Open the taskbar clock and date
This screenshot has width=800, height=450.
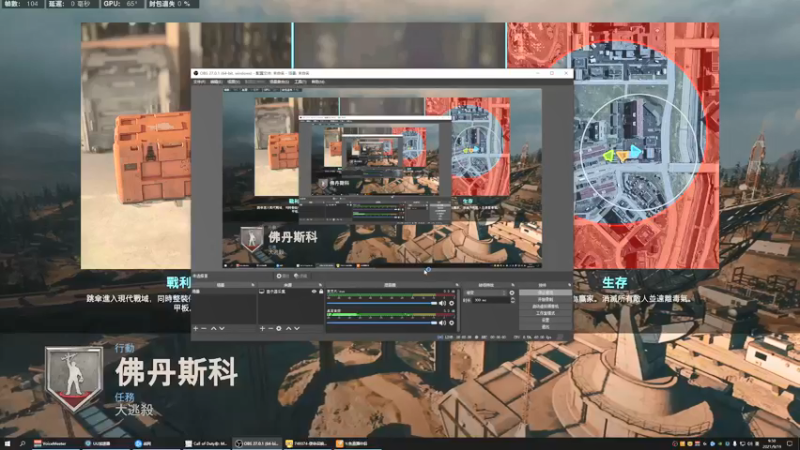(x=771, y=444)
